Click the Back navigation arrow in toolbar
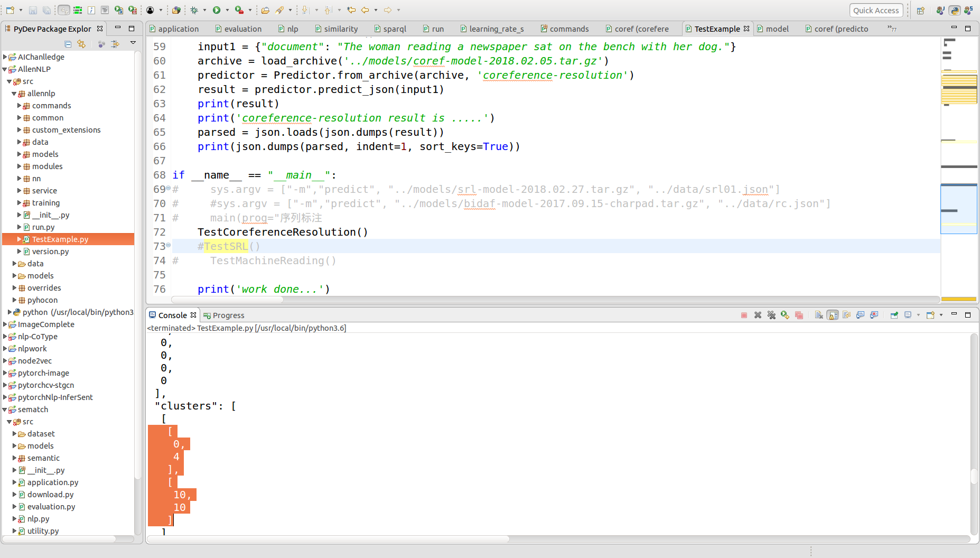 pyautogui.click(x=365, y=10)
